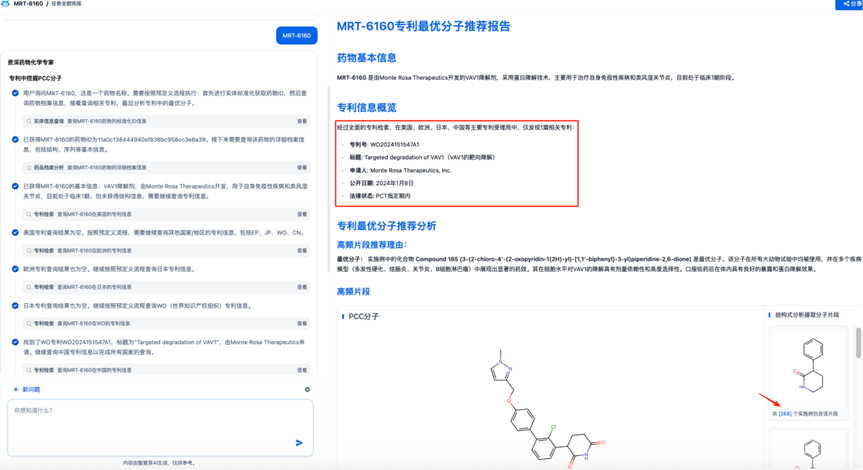The width and height of the screenshot is (863, 470).
Task: Click 查看 for 在日本的专利信息 row
Action: coord(302,287)
